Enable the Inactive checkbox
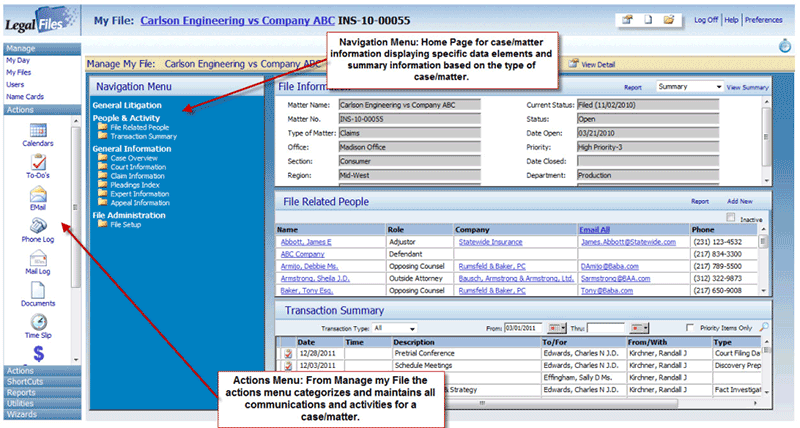The image size is (800, 428). pyautogui.click(x=731, y=217)
